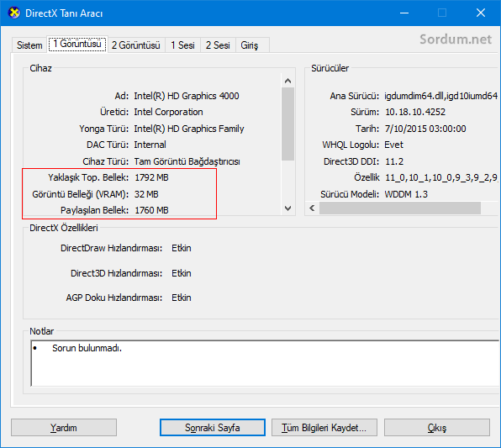
Task: Click the Paylaşılan Bellek label
Action: 95,210
